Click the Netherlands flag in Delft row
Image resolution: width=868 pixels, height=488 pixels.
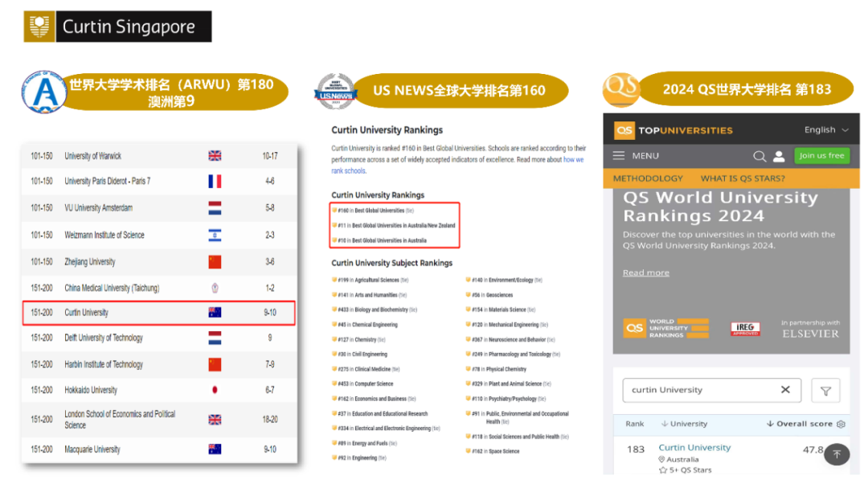[x=215, y=338]
